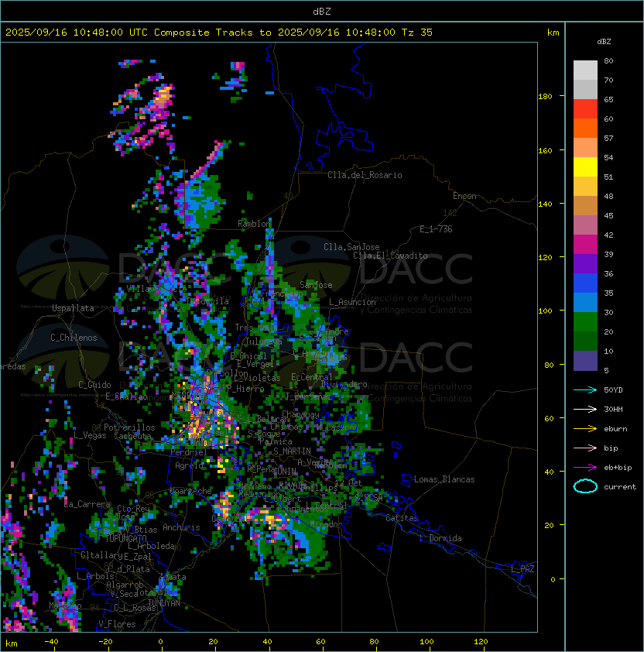The height and width of the screenshot is (652, 644).
Task: Pick the purple 36-39 dBZ swatch
Action: coord(585,263)
